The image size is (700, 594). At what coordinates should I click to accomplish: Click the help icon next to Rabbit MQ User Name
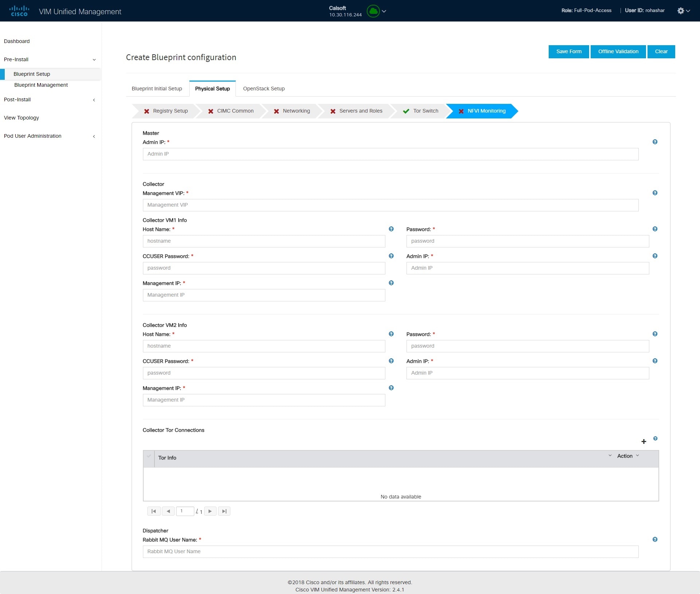[x=655, y=539]
